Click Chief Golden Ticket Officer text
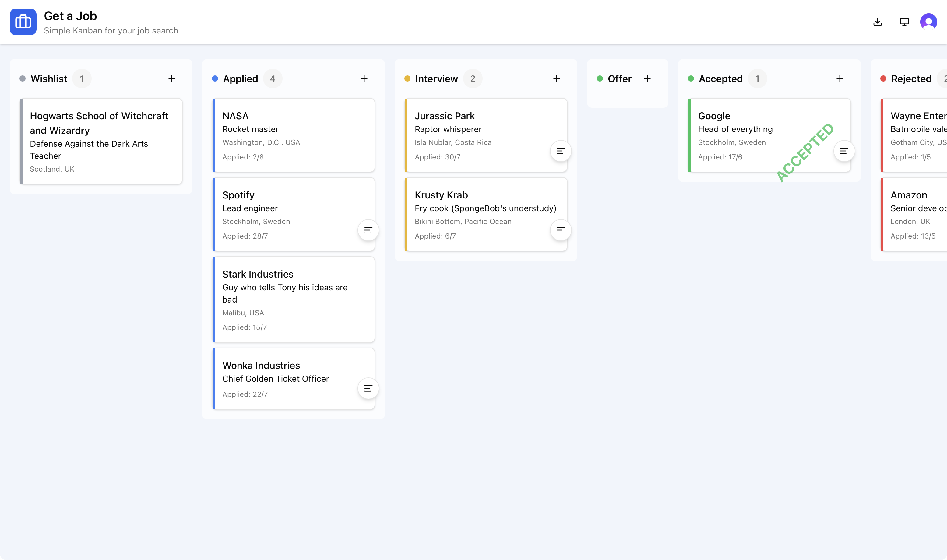Screen dimensions: 947x560 coord(276,379)
